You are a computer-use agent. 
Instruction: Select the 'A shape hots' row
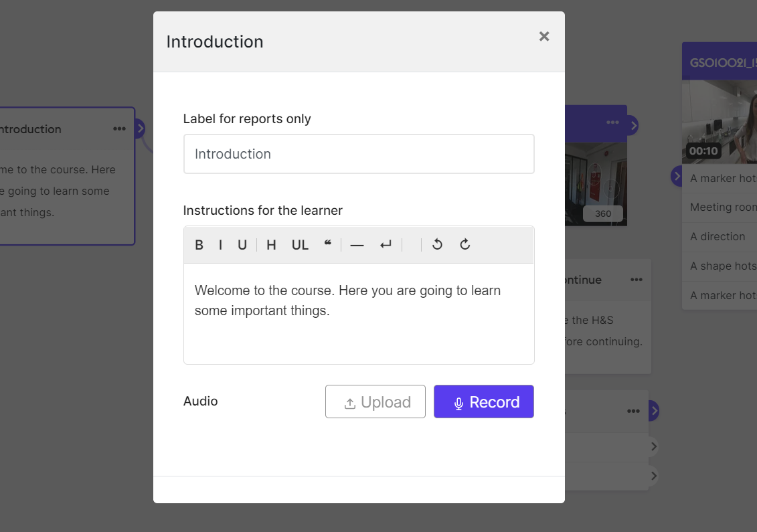(720, 266)
